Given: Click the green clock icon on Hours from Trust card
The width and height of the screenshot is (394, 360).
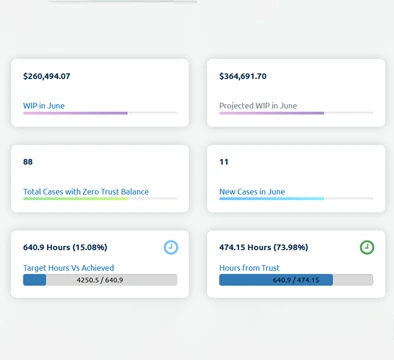Looking at the screenshot, I should (367, 247).
